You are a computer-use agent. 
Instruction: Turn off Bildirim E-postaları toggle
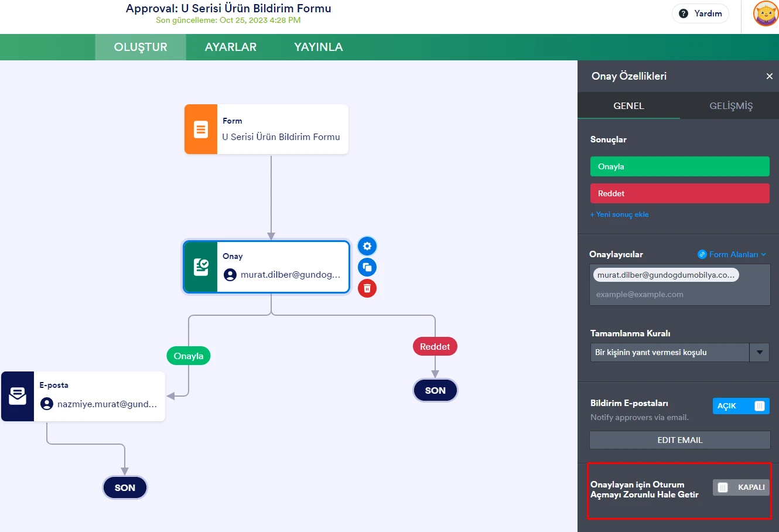pyautogui.click(x=741, y=406)
